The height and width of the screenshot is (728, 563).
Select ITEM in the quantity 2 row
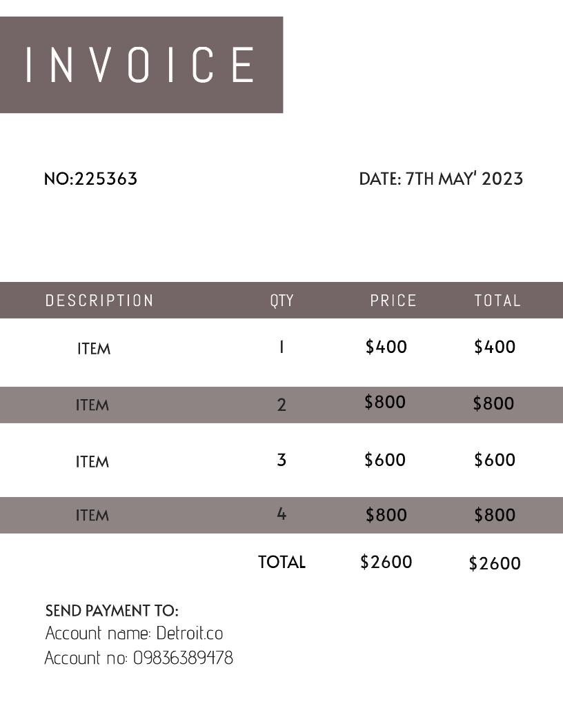[x=92, y=405]
